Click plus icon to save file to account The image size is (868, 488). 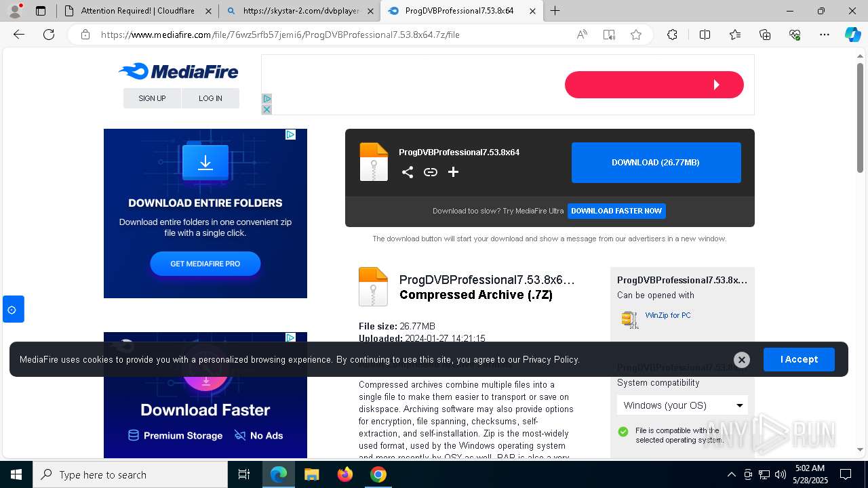tap(453, 172)
